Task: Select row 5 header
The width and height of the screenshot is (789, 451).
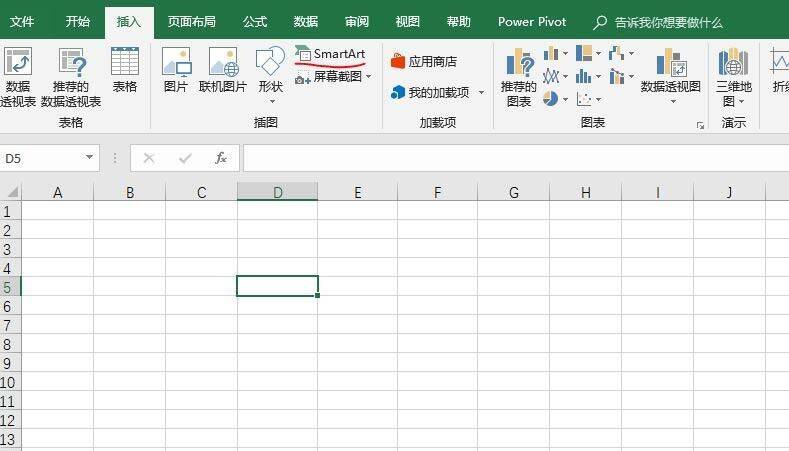Action: point(10,287)
